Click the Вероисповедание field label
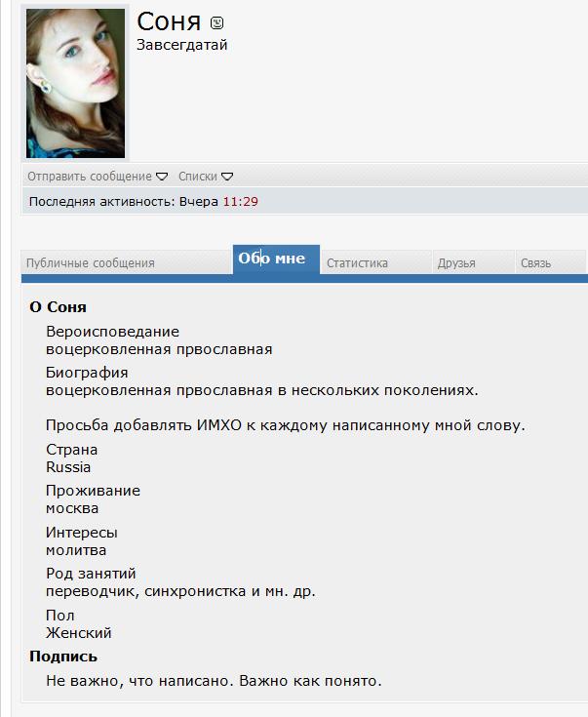Screen dimensions: 588x717 (112, 332)
